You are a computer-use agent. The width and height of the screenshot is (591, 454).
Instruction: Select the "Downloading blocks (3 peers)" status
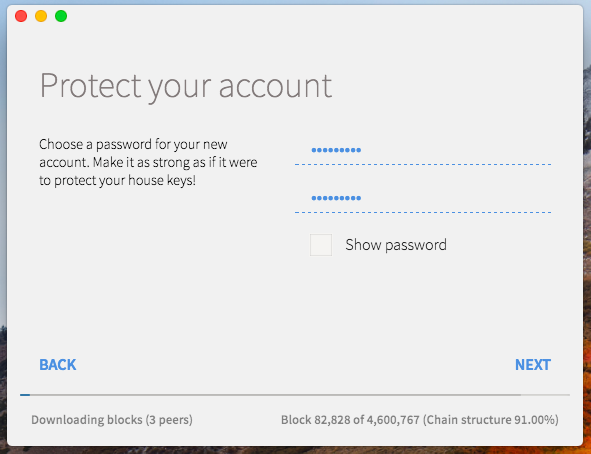pos(112,420)
